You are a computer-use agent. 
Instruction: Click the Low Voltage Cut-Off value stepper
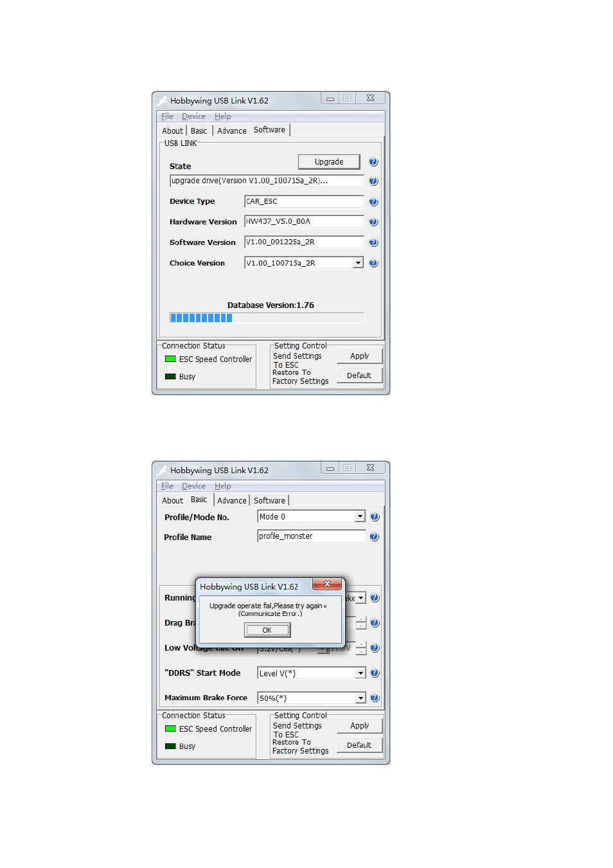tap(361, 648)
